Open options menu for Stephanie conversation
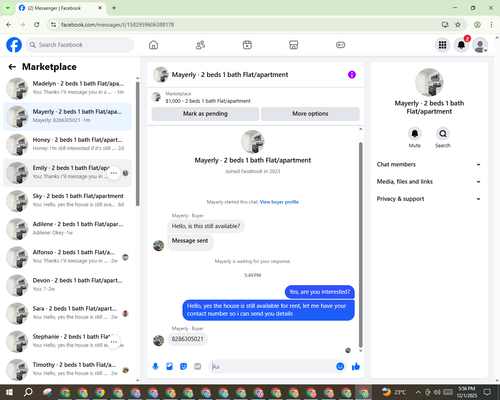 click(x=114, y=342)
